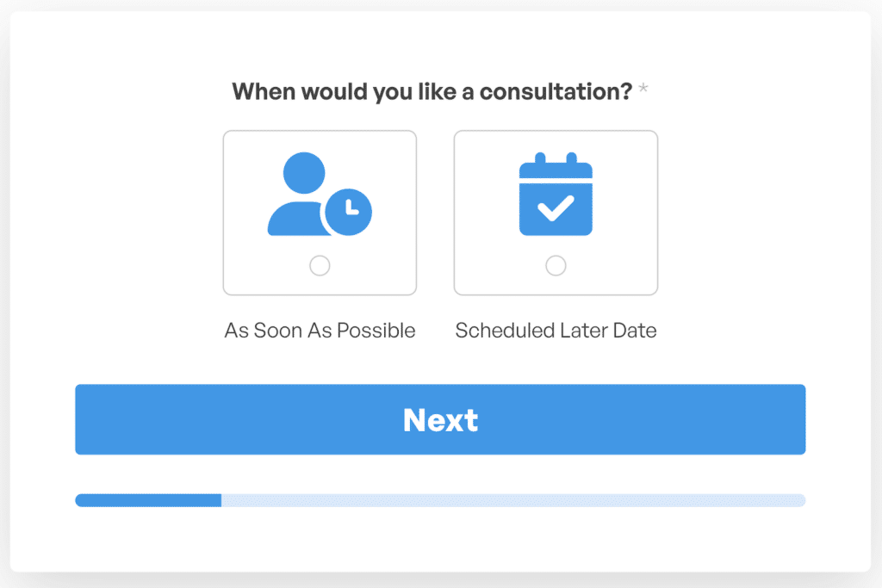Click the white checkmark inside the calendar

[x=556, y=207]
